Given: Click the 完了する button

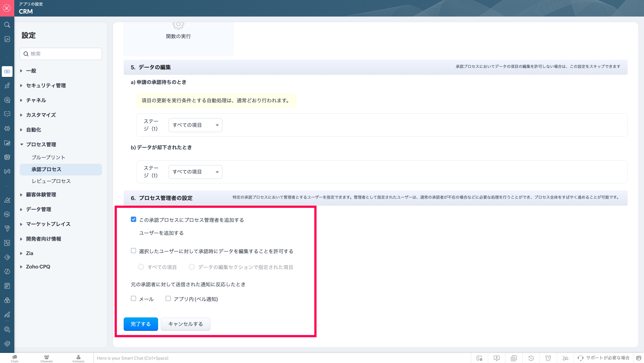Looking at the screenshot, I should click(140, 324).
